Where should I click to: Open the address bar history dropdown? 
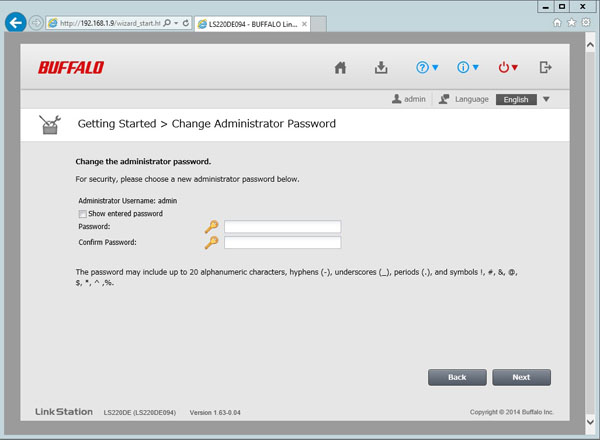pos(176,23)
